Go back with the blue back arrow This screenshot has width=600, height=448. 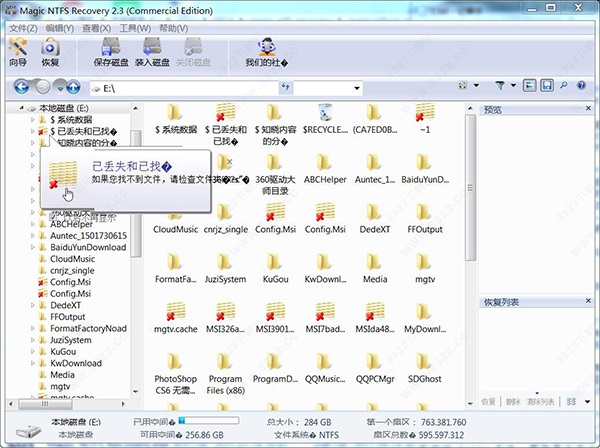tap(22, 87)
